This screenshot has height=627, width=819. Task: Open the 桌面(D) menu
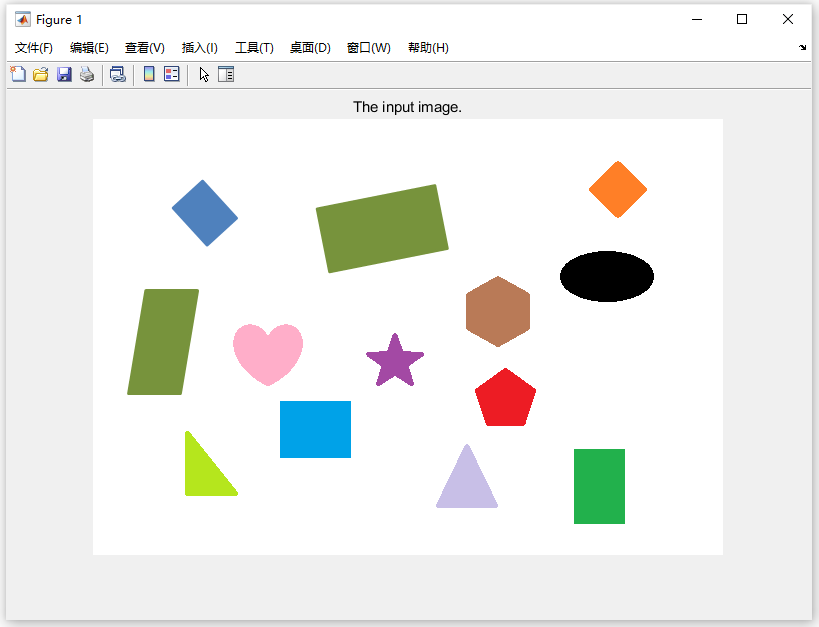coord(310,48)
